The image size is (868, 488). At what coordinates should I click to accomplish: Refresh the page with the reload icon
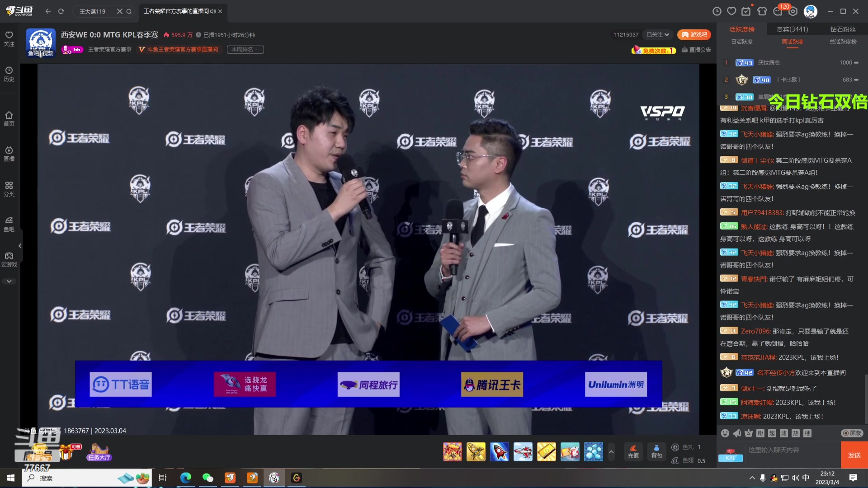click(x=61, y=11)
